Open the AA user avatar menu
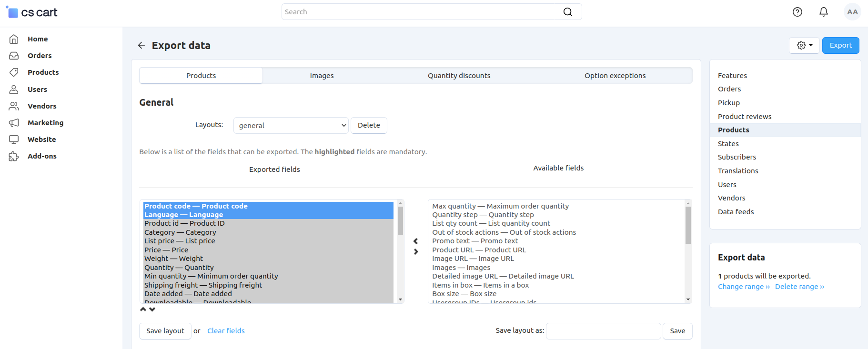Viewport: 868px width, 349px height. click(852, 12)
